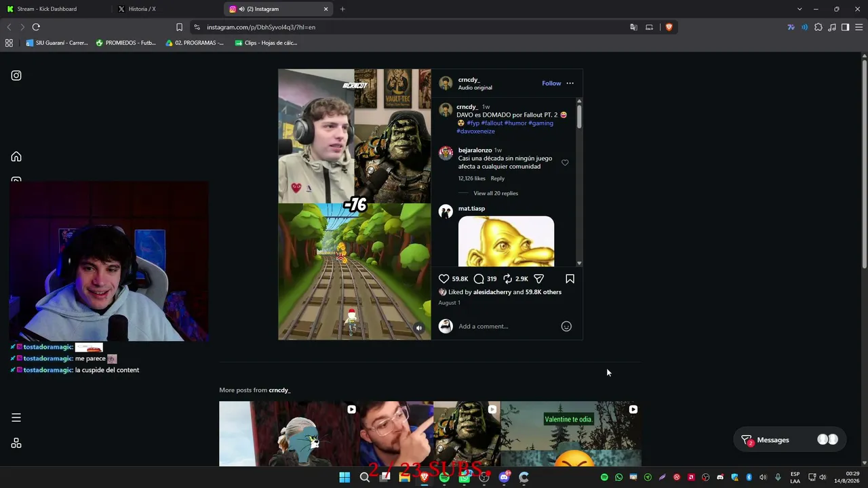Open the Audio original link
Viewport: 868px width, 488px height.
point(475,87)
